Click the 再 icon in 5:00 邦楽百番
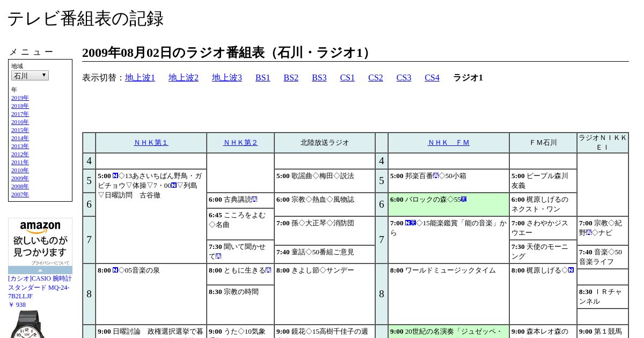The image size is (644, 338). point(436,176)
